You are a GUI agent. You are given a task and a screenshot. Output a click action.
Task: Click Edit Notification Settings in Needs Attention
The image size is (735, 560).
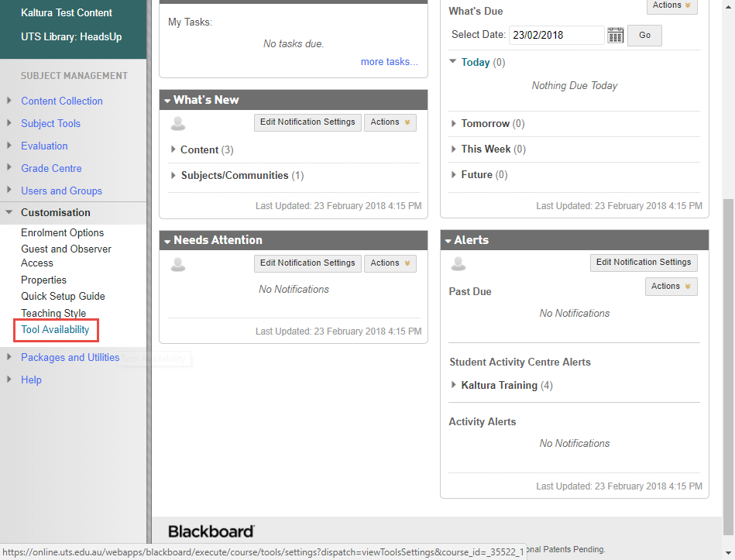[x=307, y=263]
